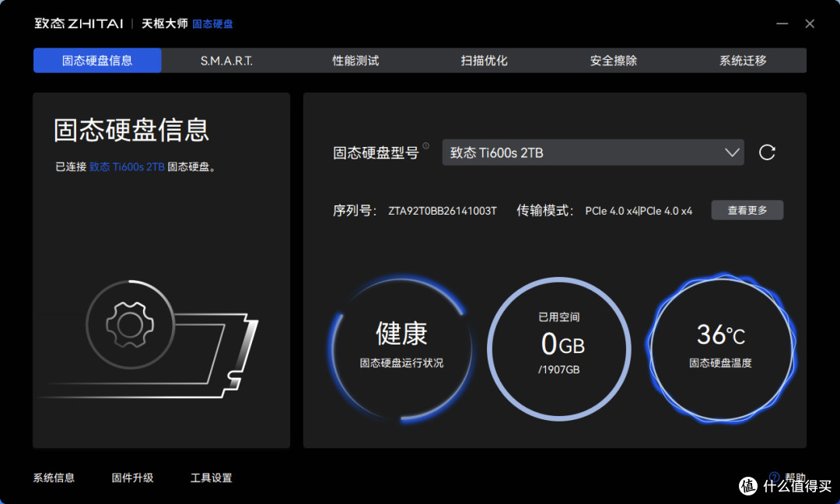The width and height of the screenshot is (840, 504).
Task: Click the 36℃ temperature circle
Action: 720,348
